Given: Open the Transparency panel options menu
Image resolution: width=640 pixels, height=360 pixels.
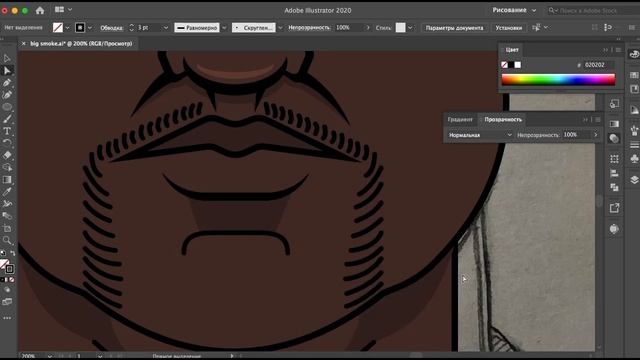Looking at the screenshot, I should 598,120.
